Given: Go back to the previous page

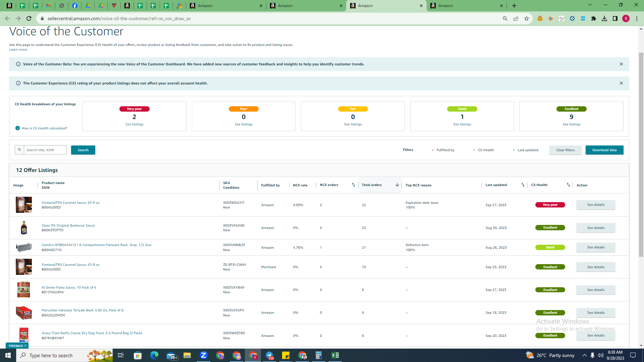Looking at the screenshot, I should (7, 18).
